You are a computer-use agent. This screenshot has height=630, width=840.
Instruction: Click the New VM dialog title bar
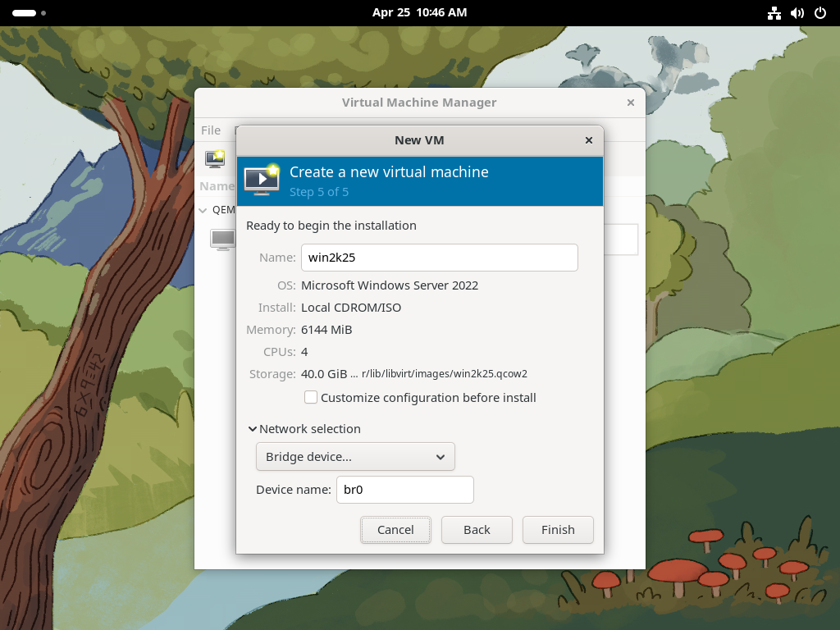tap(419, 140)
